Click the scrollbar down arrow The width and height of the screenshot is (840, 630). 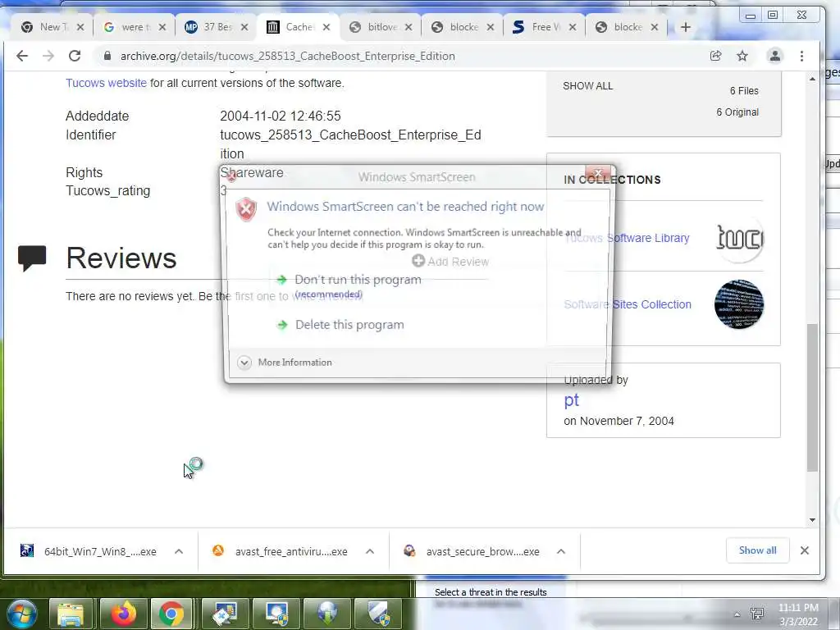(812, 519)
